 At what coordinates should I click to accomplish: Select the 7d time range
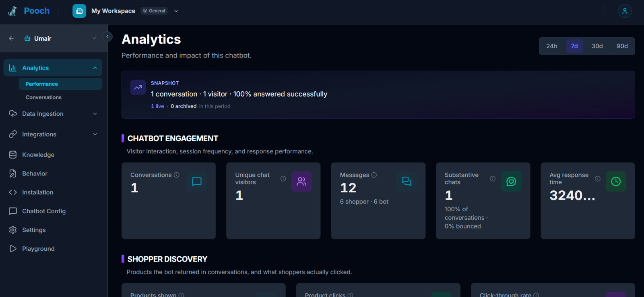point(574,46)
